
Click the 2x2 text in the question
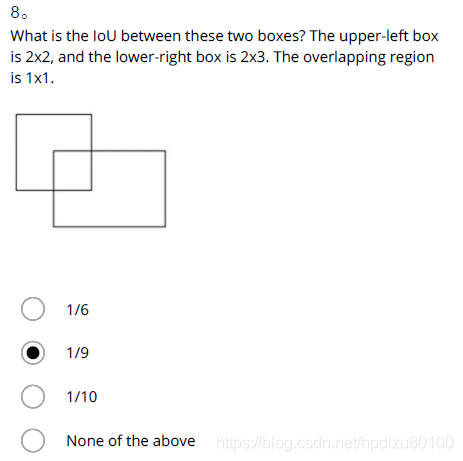[x=38, y=57]
